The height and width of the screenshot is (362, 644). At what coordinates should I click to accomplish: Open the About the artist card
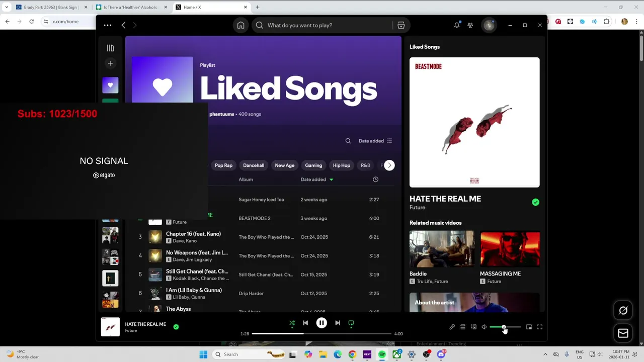click(x=474, y=302)
